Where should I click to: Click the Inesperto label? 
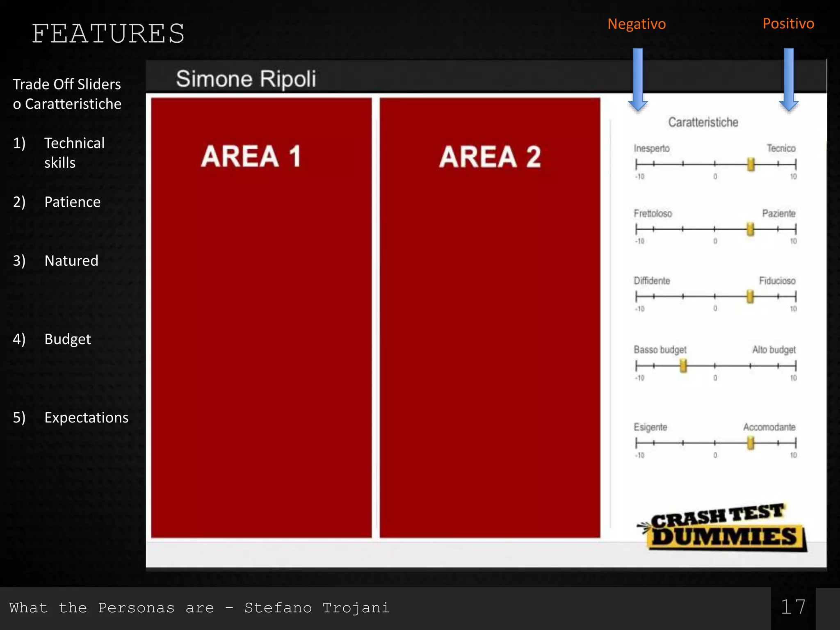click(652, 148)
